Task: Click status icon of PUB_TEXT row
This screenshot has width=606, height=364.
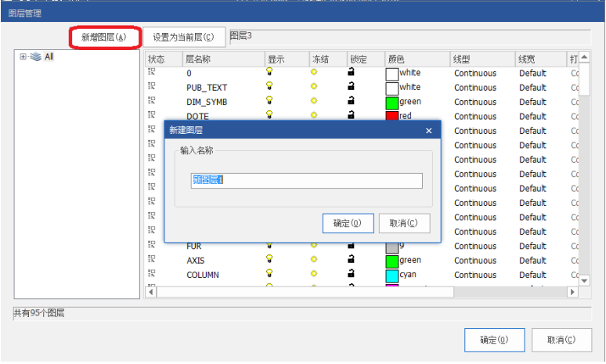Action: tap(152, 86)
